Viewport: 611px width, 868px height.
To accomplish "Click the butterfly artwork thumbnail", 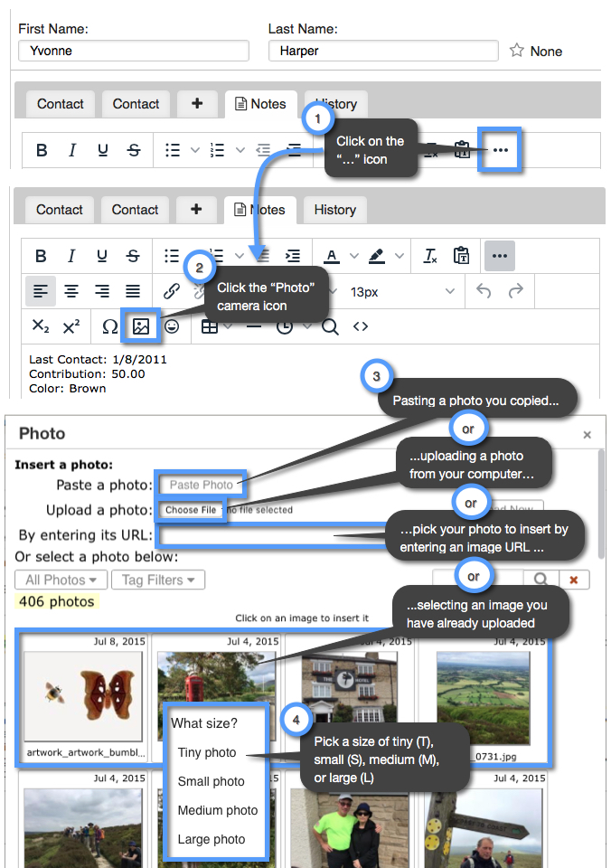I will [x=83, y=696].
